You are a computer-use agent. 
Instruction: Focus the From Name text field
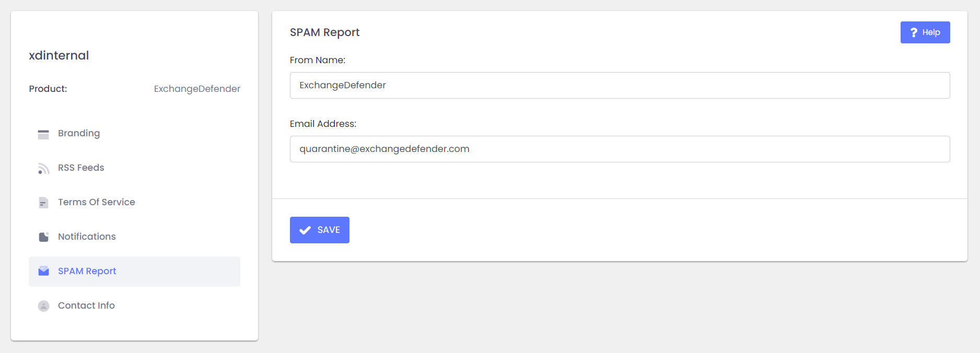619,86
